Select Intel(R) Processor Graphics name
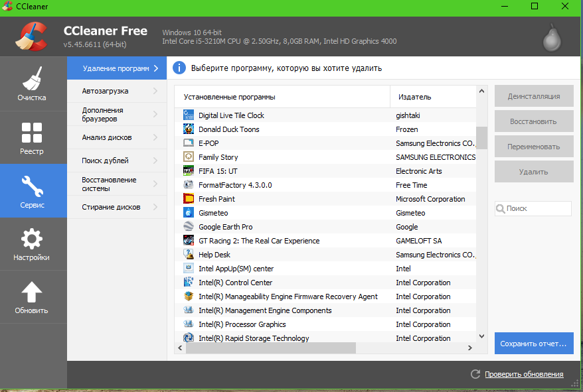Screen dimensions: 583x392 tap(242, 324)
